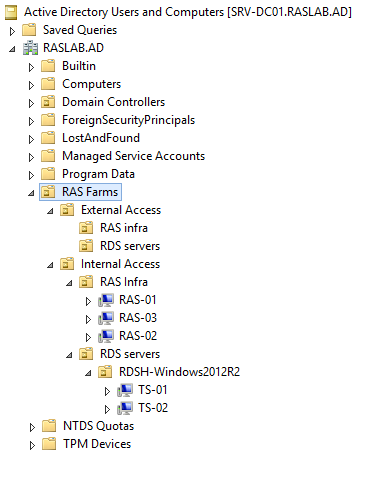Viewport: 368px width, 479px height.
Task: Expand the Saved Queries node
Action: 12,31
